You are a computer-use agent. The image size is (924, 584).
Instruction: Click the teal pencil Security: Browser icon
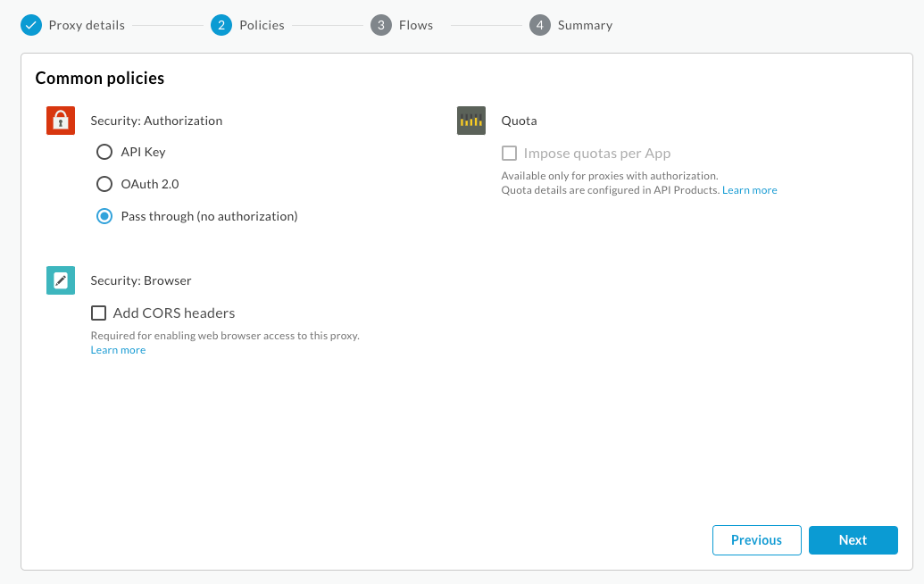60,279
